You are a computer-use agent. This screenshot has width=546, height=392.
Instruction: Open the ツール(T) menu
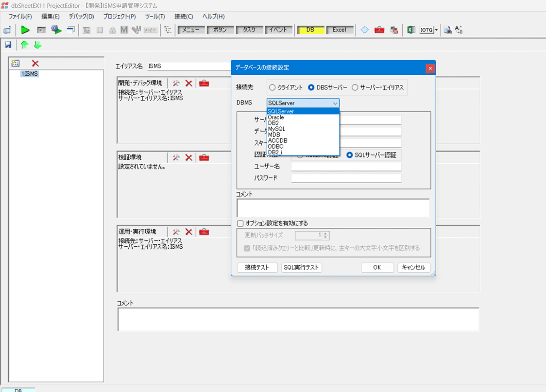(155, 17)
